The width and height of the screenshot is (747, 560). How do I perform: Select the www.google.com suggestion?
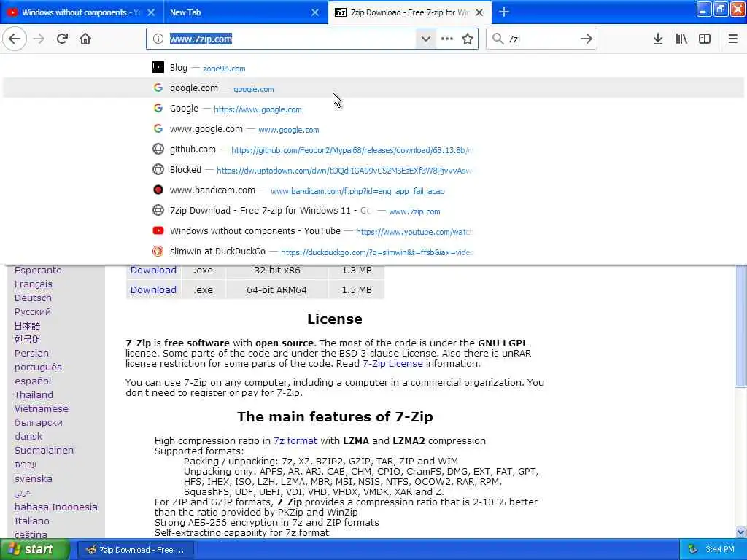click(373, 129)
